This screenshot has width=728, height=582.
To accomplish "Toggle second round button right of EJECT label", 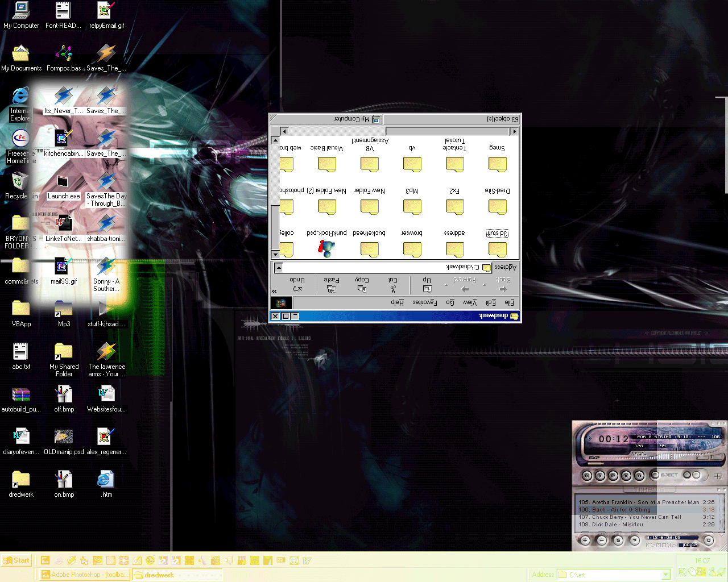I will (x=696, y=475).
